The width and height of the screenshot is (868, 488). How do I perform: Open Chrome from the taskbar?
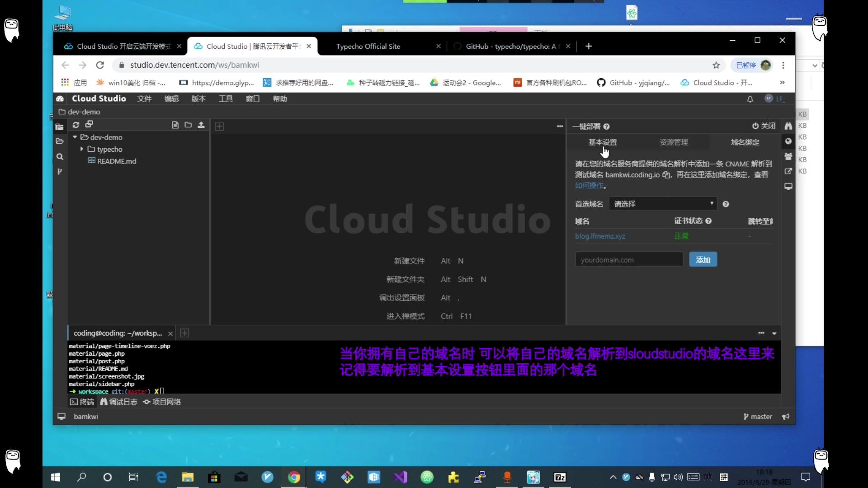[x=294, y=477]
